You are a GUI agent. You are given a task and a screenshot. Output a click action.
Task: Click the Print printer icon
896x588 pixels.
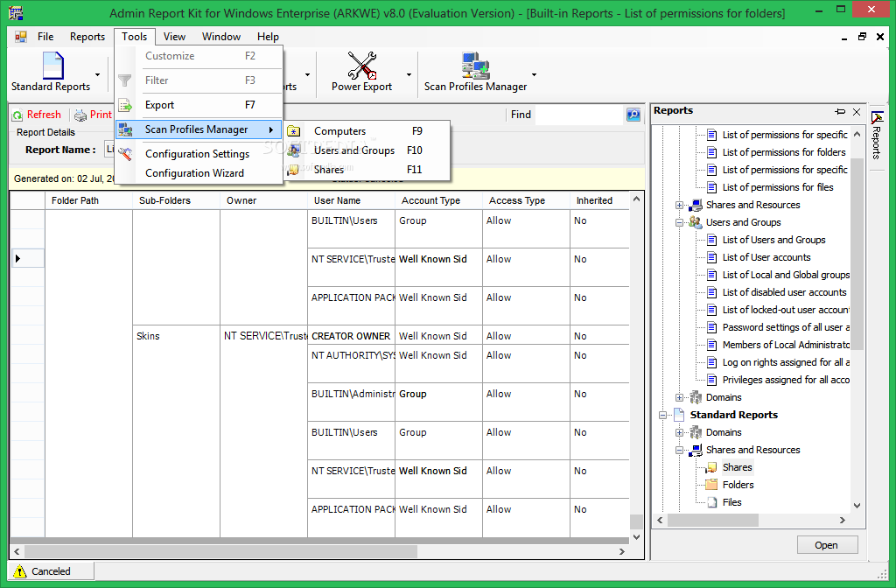[x=80, y=115]
